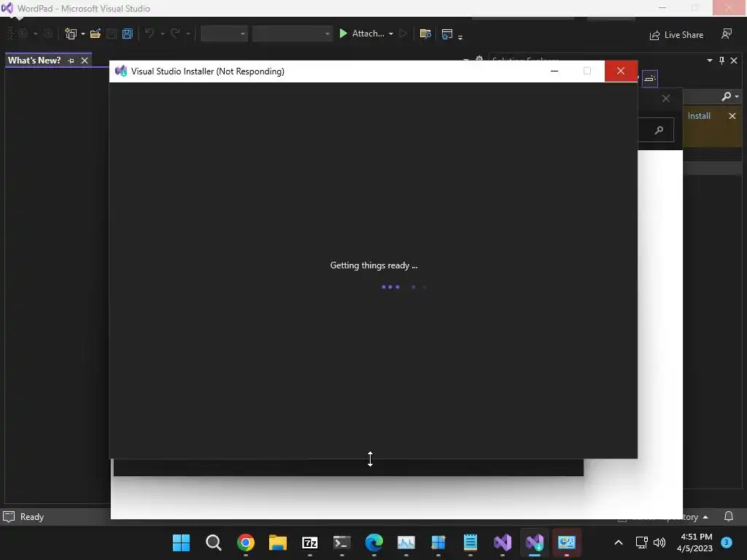Image resolution: width=747 pixels, height=560 pixels.
Task: Open Windows taskbar Search
Action: 214,542
